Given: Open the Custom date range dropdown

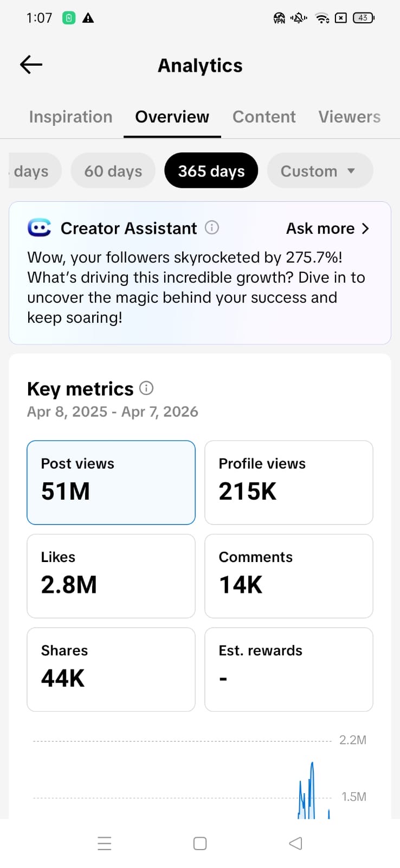Looking at the screenshot, I should [319, 171].
